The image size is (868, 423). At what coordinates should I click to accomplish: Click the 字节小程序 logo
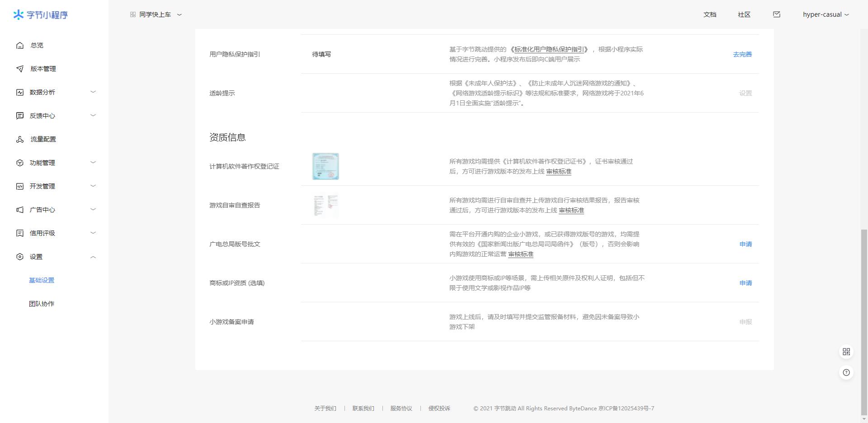pos(41,15)
